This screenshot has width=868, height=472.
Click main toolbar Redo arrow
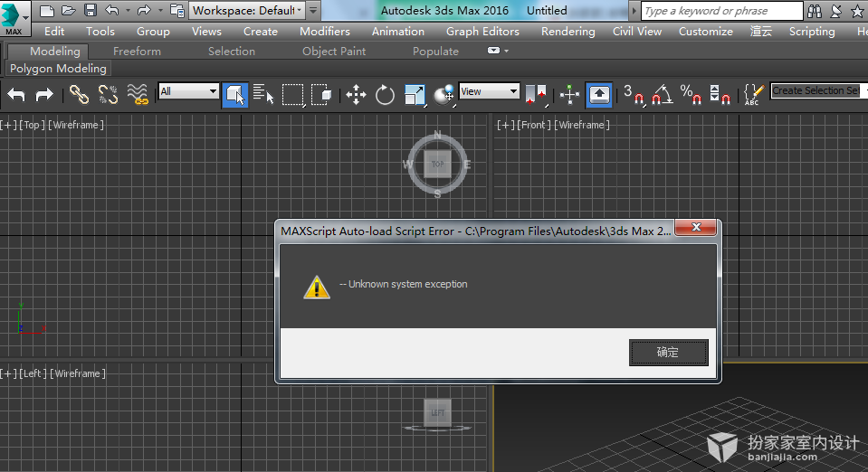pos(44,95)
